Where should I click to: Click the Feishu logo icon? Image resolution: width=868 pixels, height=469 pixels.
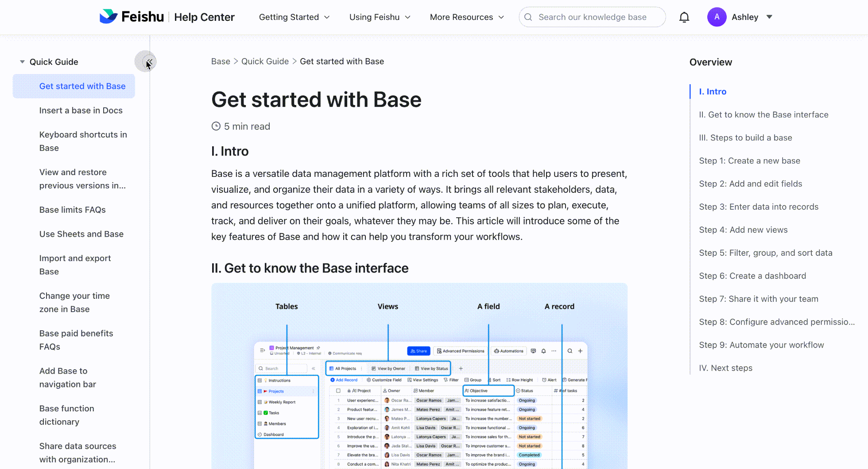108,17
